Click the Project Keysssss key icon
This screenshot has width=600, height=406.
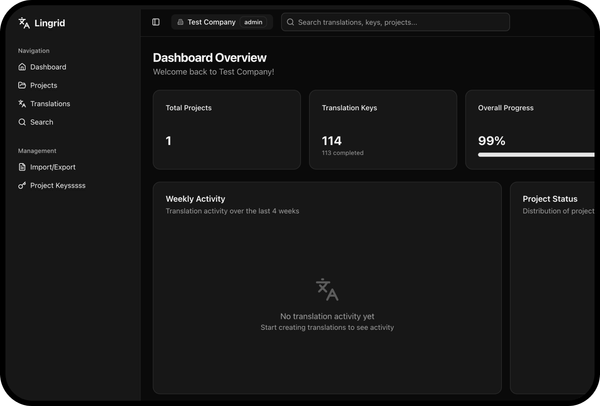tap(23, 185)
